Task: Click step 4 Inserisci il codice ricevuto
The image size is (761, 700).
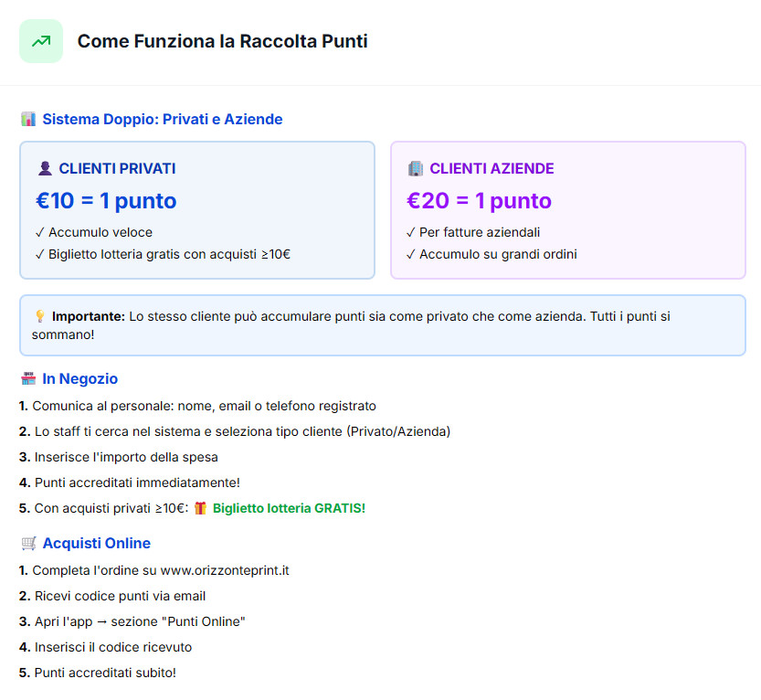Action: (105, 648)
